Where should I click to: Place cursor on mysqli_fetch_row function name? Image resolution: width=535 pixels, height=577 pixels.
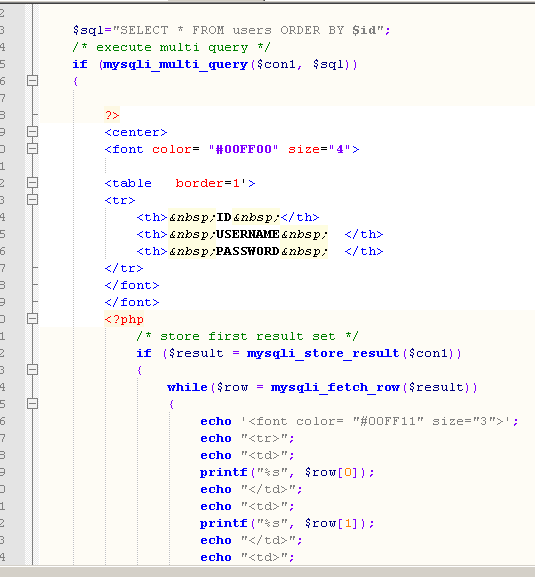pos(335,387)
